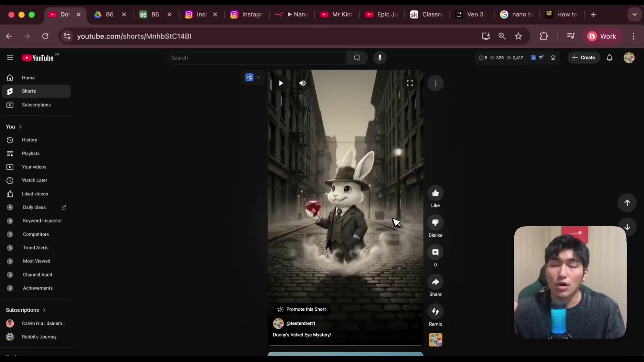Open the notifications bell

609,58
